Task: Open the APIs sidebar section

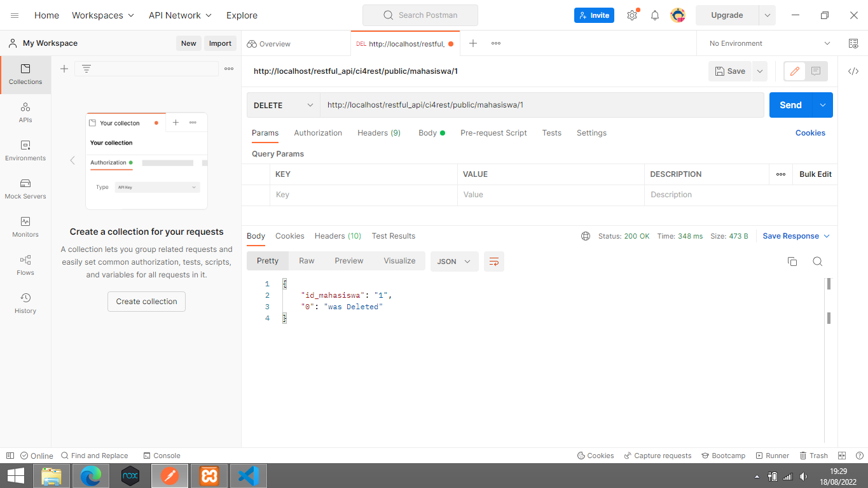Action: (x=25, y=113)
